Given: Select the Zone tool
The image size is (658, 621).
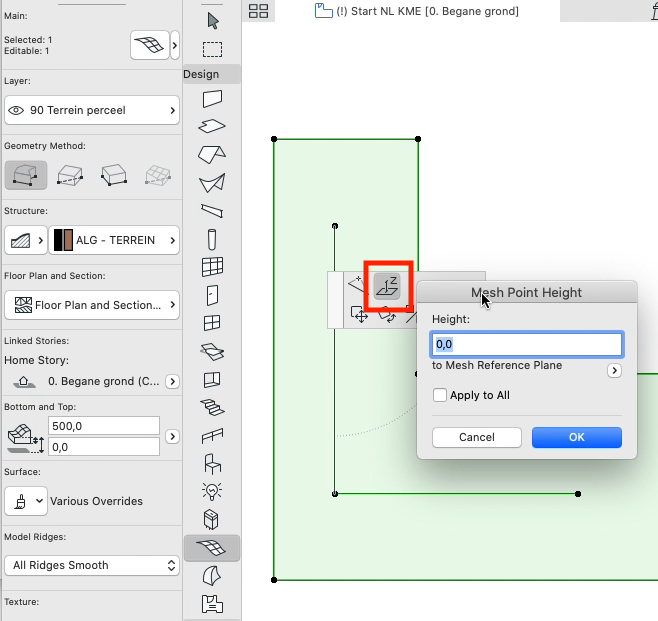Looking at the screenshot, I should [x=212, y=604].
